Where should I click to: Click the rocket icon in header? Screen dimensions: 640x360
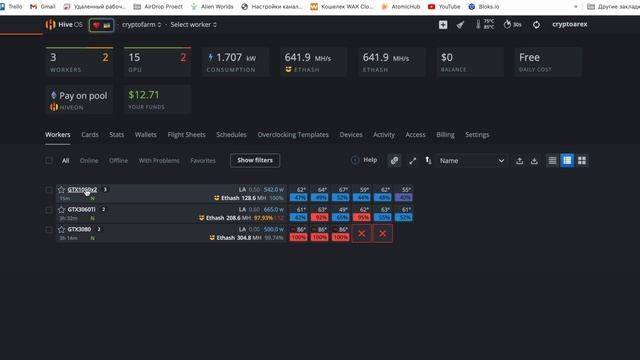(x=460, y=25)
